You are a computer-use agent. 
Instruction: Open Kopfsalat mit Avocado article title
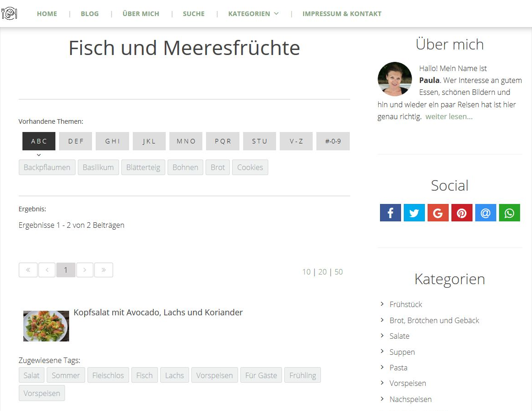(x=158, y=313)
